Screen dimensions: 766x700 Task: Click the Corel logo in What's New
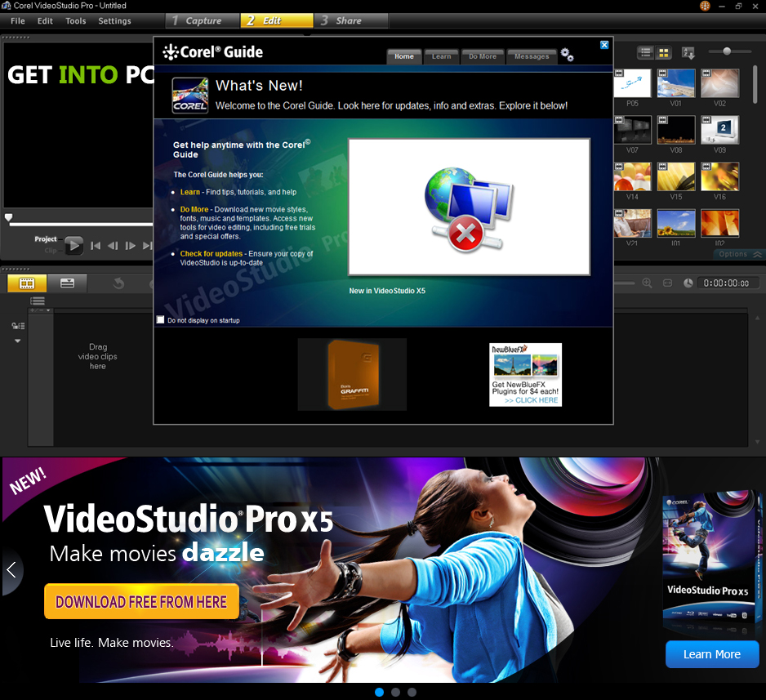point(190,96)
